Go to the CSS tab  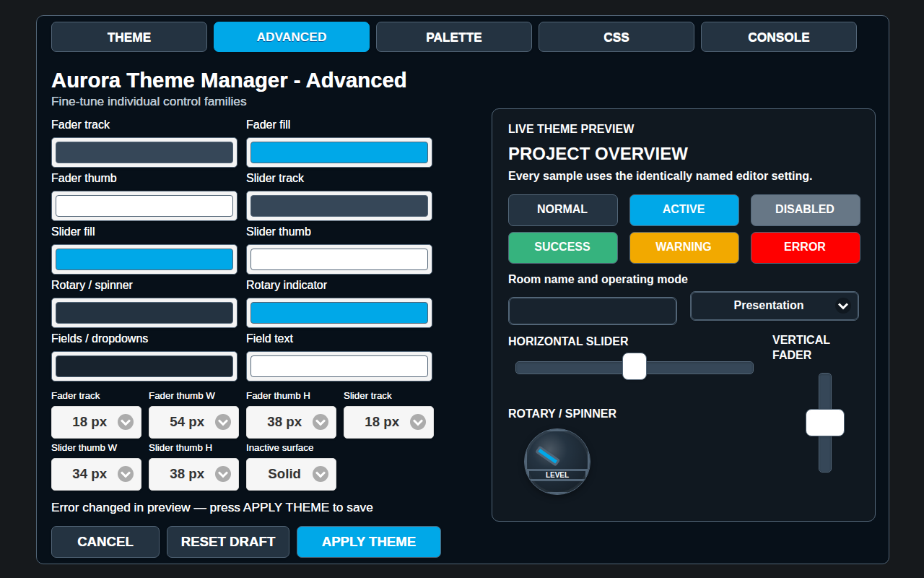tap(616, 37)
